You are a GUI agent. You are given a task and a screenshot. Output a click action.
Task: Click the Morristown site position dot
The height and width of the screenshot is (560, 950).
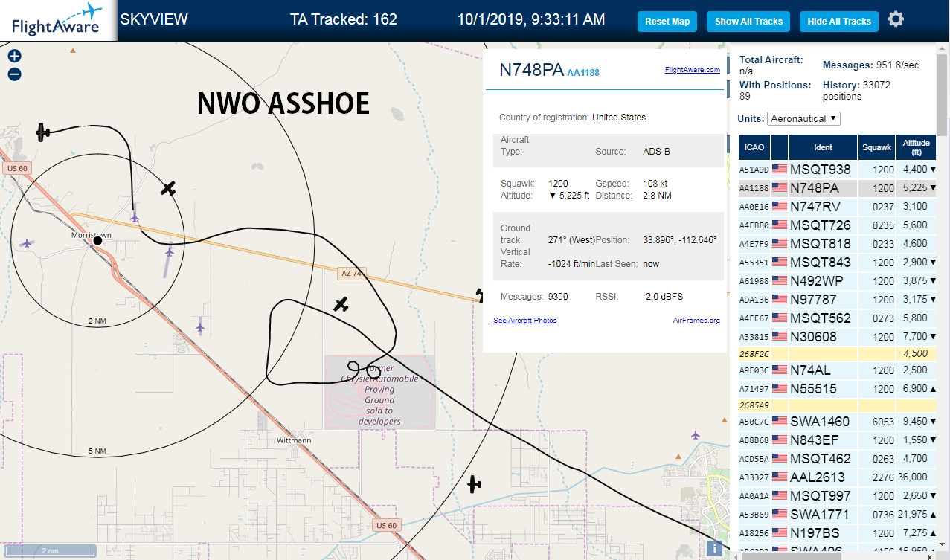[97, 240]
